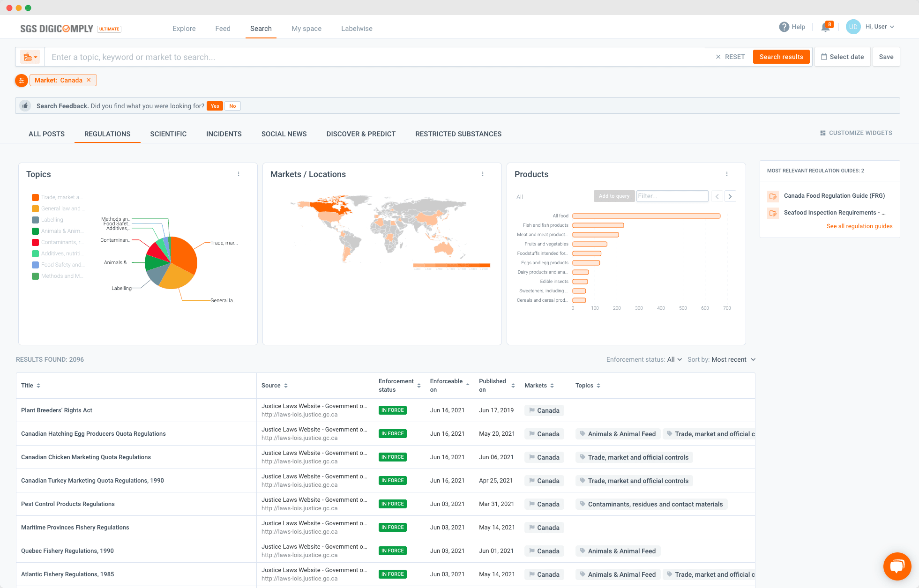Open Pest Control Products Regulations entry
The height and width of the screenshot is (588, 919).
(x=68, y=504)
